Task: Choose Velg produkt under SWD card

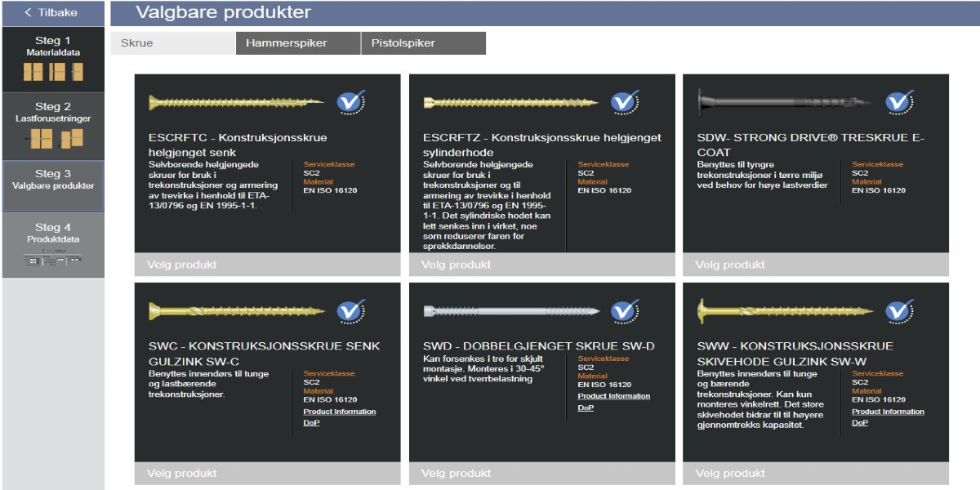Action: tap(542, 474)
